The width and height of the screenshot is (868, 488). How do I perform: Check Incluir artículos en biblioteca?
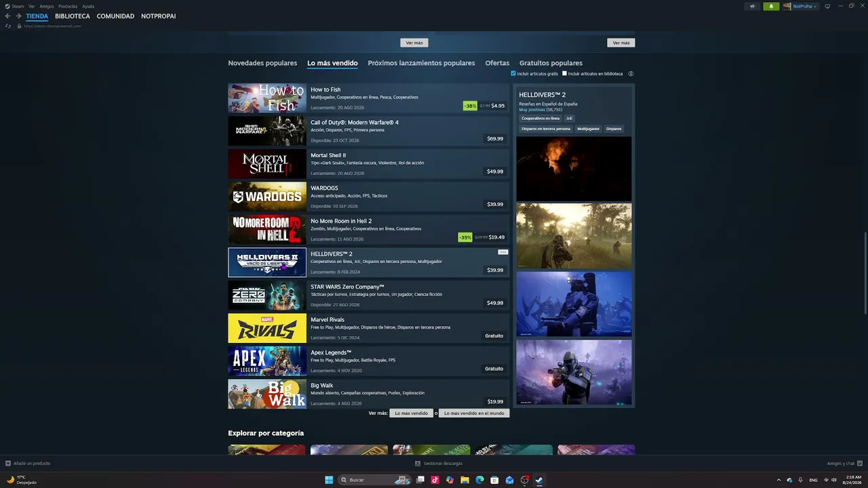(x=564, y=73)
